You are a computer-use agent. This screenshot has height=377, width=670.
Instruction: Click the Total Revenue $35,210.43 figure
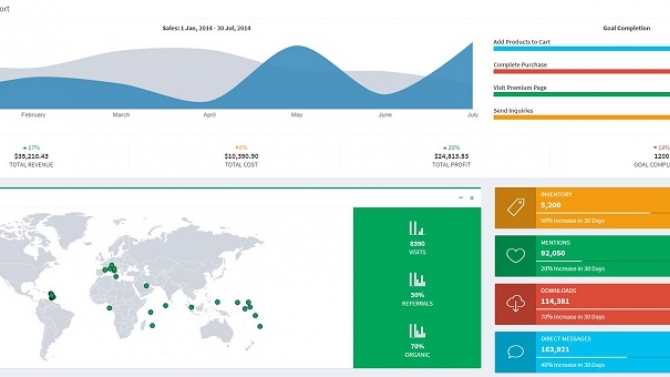(x=31, y=156)
